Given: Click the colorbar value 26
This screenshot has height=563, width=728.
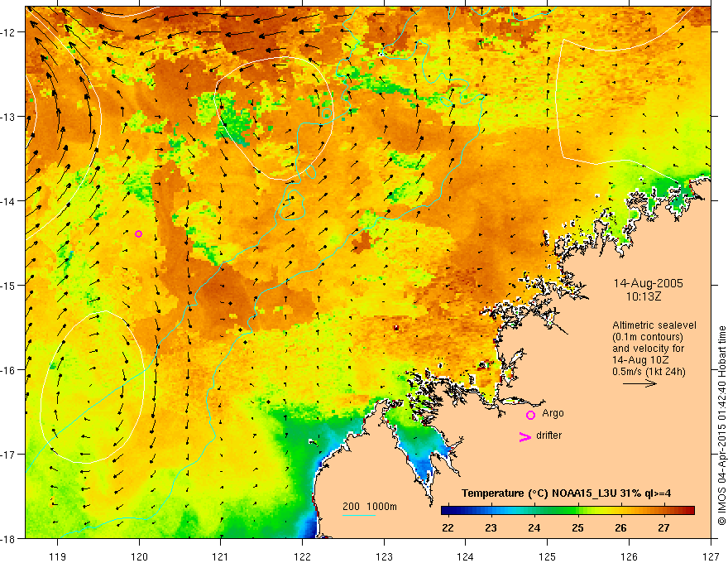Looking at the screenshot, I should click(620, 527).
